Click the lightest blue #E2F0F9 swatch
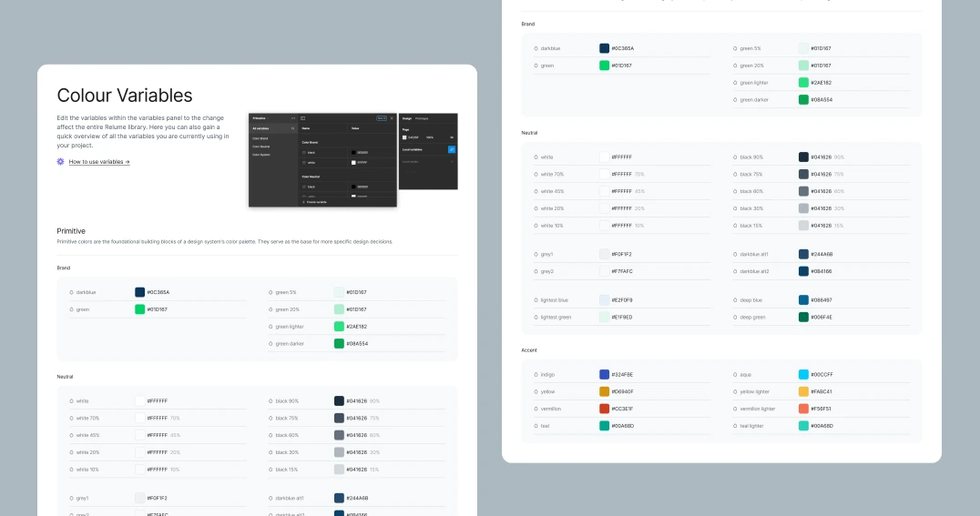Image resolution: width=980 pixels, height=516 pixels. (605, 299)
